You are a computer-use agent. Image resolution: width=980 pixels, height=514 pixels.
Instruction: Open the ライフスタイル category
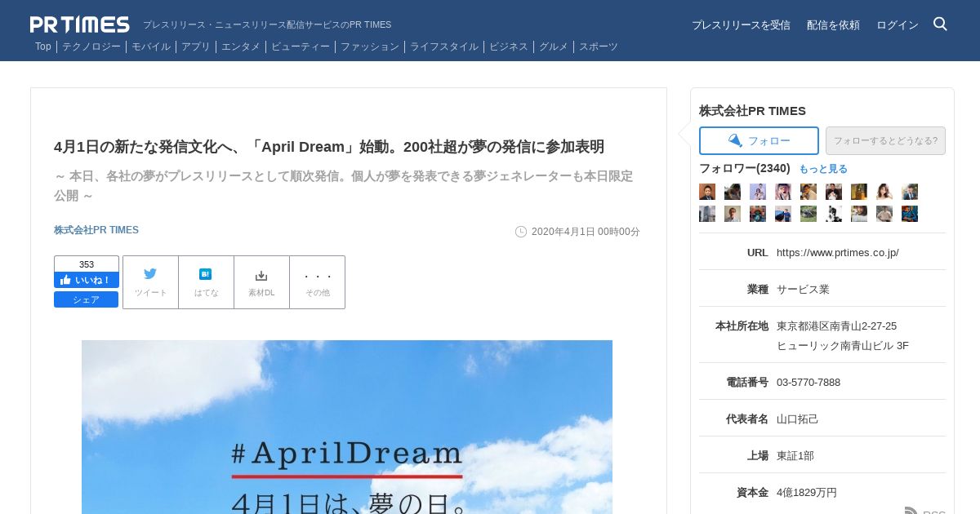tap(444, 47)
